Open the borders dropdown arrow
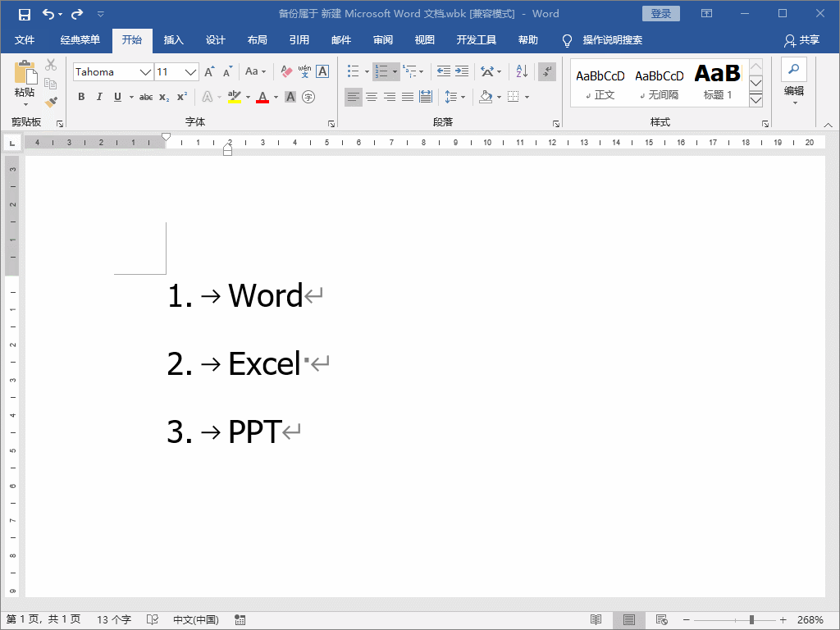Screen dimensions: 840x630 tap(527, 97)
